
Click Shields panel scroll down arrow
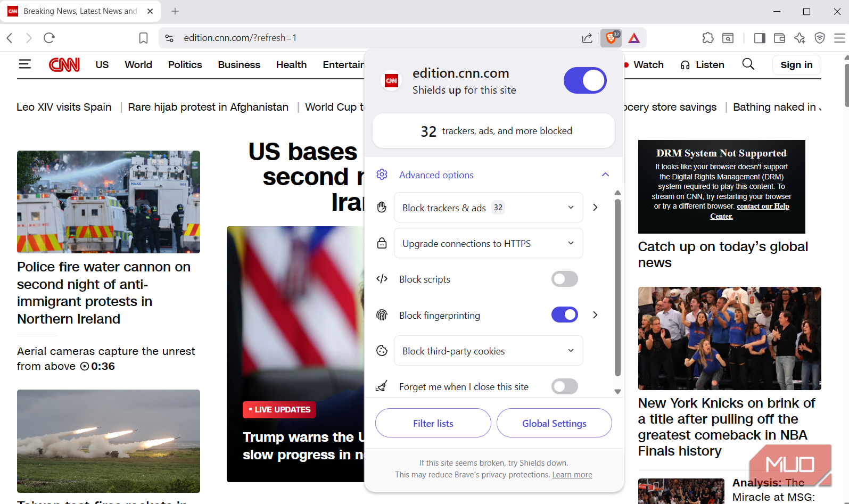617,392
